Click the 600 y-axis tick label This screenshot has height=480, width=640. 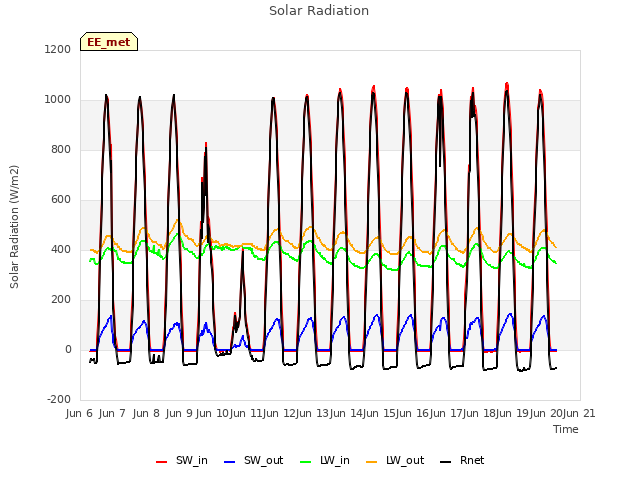pyautogui.click(x=61, y=200)
